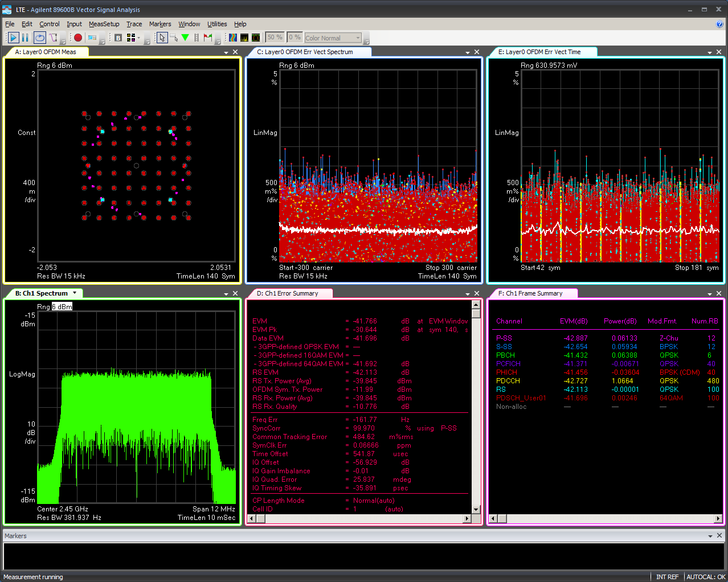The image size is (728, 582).
Task: Open the Window menu
Action: pos(189,24)
